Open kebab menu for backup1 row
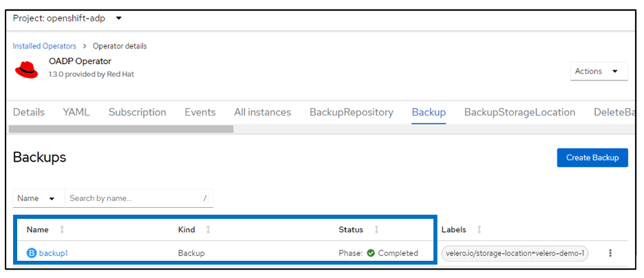Image resolution: width=644 pixels, height=278 pixels. (x=610, y=253)
